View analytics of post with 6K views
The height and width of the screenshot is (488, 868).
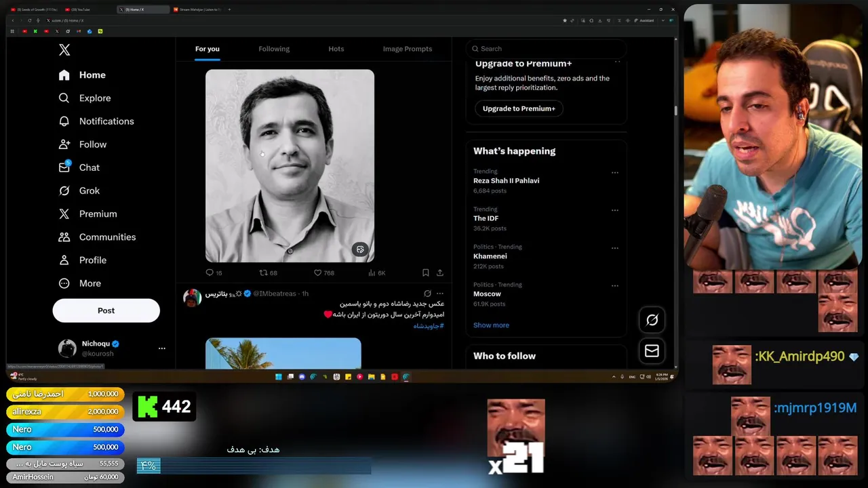point(376,273)
